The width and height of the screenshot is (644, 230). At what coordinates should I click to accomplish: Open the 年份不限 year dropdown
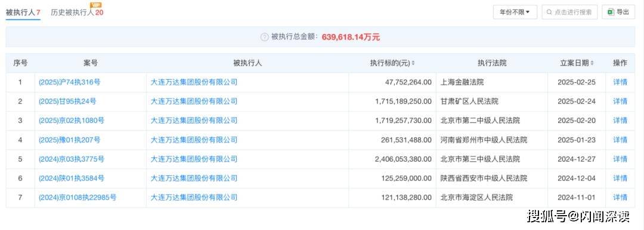pyautogui.click(x=515, y=13)
